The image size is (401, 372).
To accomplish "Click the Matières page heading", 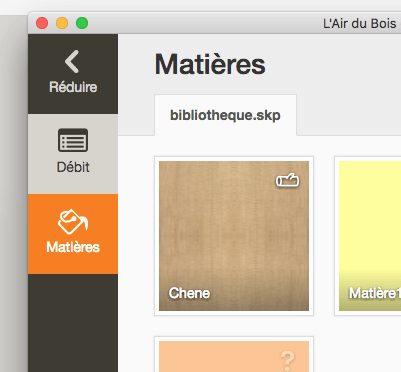I will tap(210, 64).
